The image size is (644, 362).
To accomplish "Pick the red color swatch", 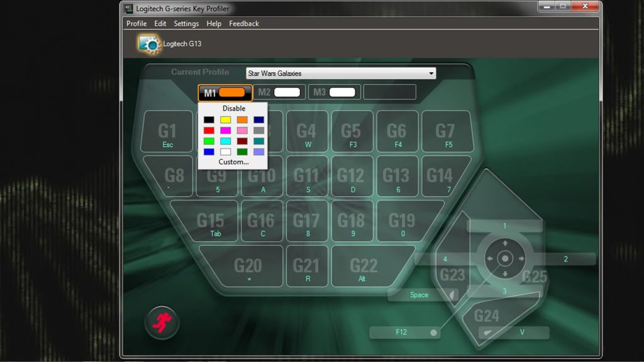I will tap(209, 130).
